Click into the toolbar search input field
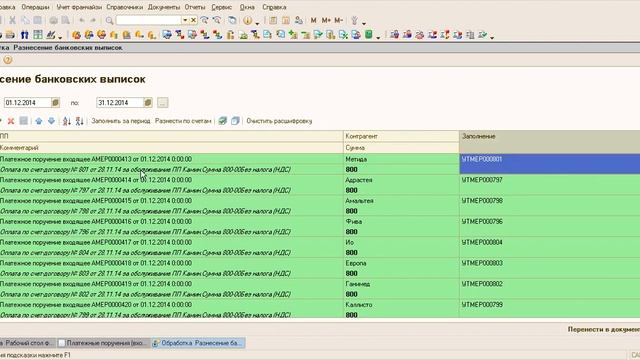 coord(149,20)
